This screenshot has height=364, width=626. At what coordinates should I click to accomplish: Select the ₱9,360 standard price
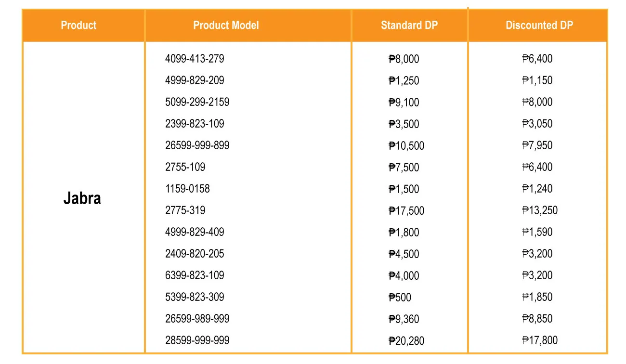[404, 319]
